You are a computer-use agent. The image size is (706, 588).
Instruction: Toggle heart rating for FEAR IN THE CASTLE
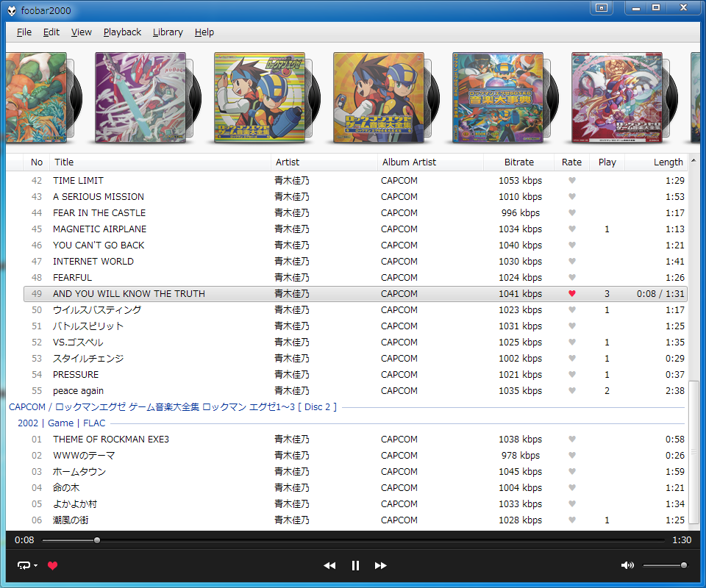pos(572,213)
